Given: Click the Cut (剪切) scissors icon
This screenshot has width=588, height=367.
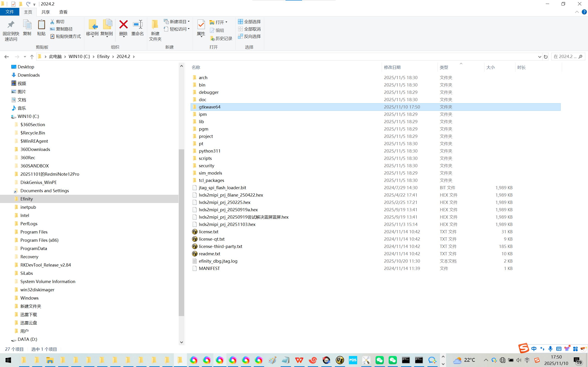Looking at the screenshot, I should tap(52, 22).
